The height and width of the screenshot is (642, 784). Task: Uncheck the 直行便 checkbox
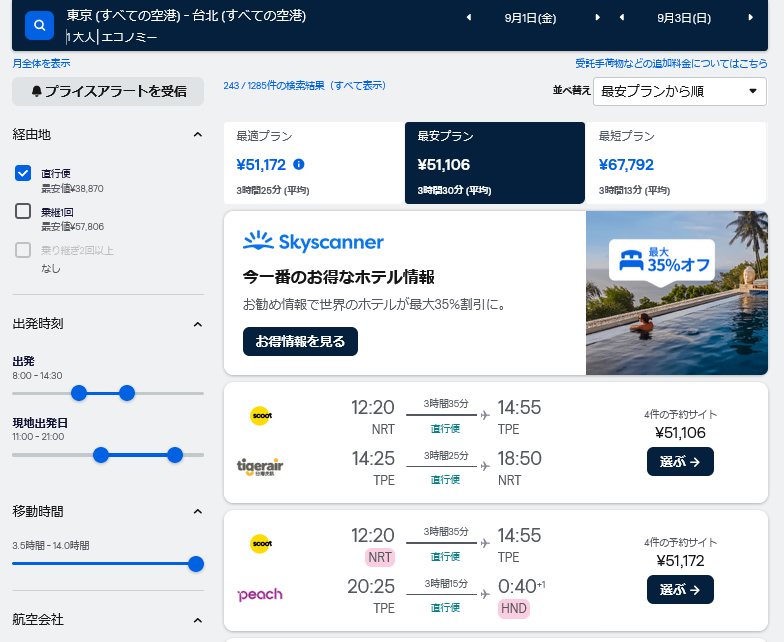click(x=23, y=173)
